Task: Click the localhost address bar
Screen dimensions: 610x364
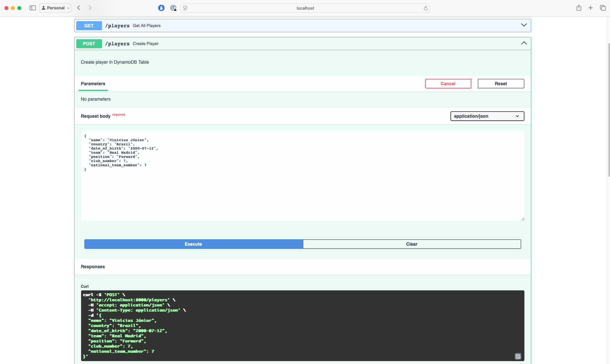Action: [x=305, y=8]
